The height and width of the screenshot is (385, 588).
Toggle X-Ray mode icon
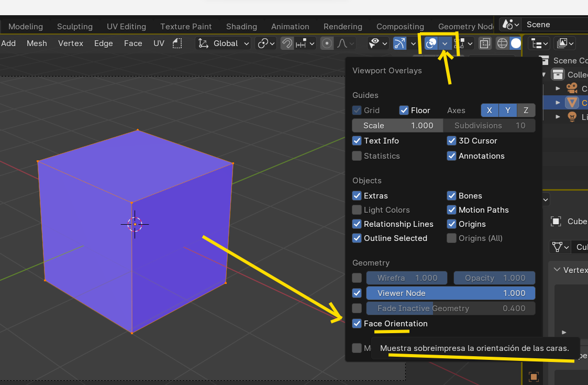pyautogui.click(x=485, y=43)
